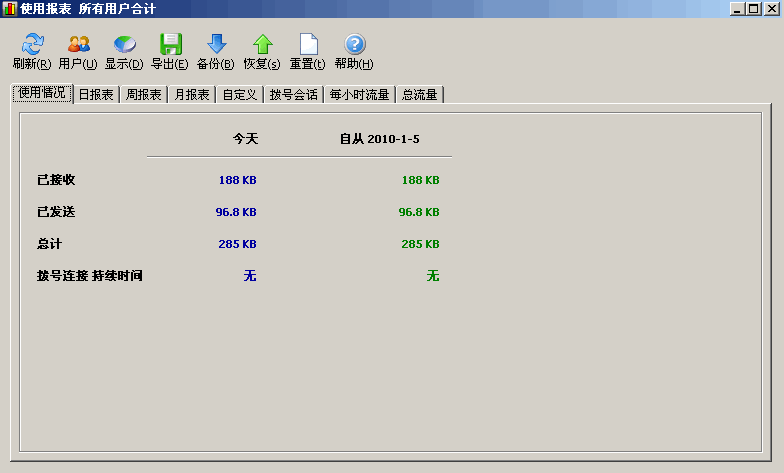This screenshot has width=784, height=473.
Task: Click the 总计 row label
Action: point(50,244)
